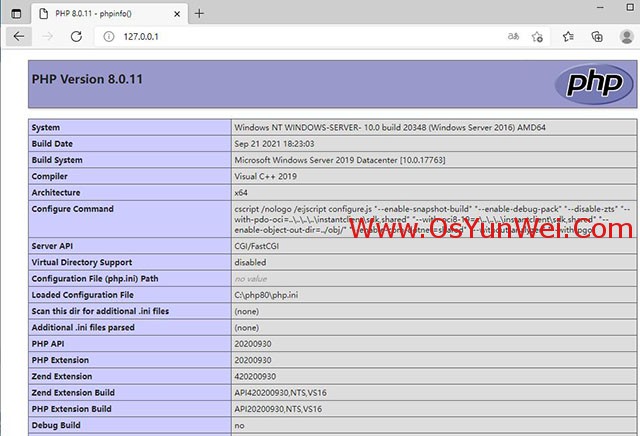Select 'Configuration File (php.ini) Path' label

(x=95, y=278)
